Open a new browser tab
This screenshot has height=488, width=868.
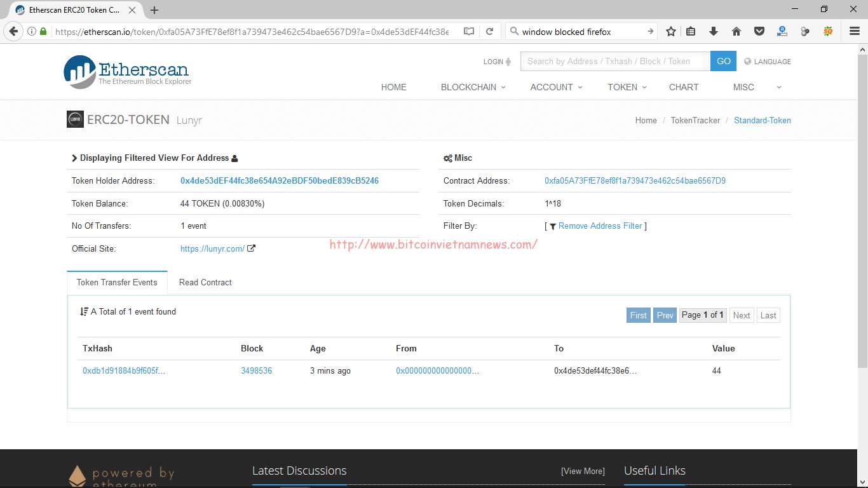click(x=154, y=10)
